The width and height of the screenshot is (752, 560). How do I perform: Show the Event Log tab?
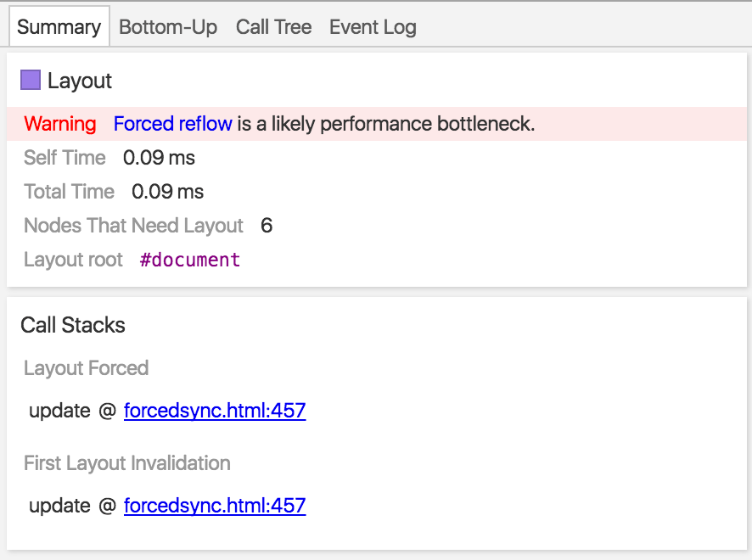(373, 27)
